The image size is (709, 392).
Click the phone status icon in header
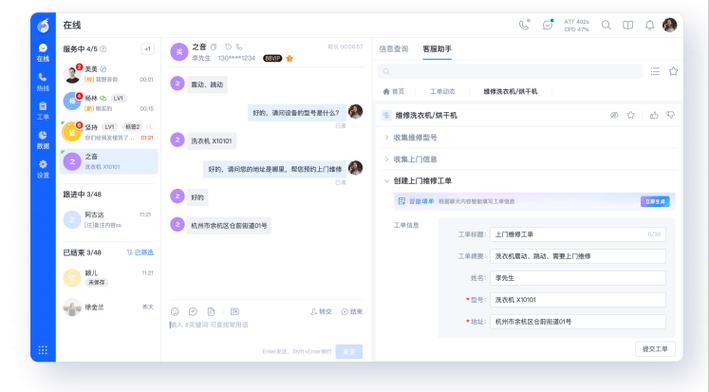525,25
